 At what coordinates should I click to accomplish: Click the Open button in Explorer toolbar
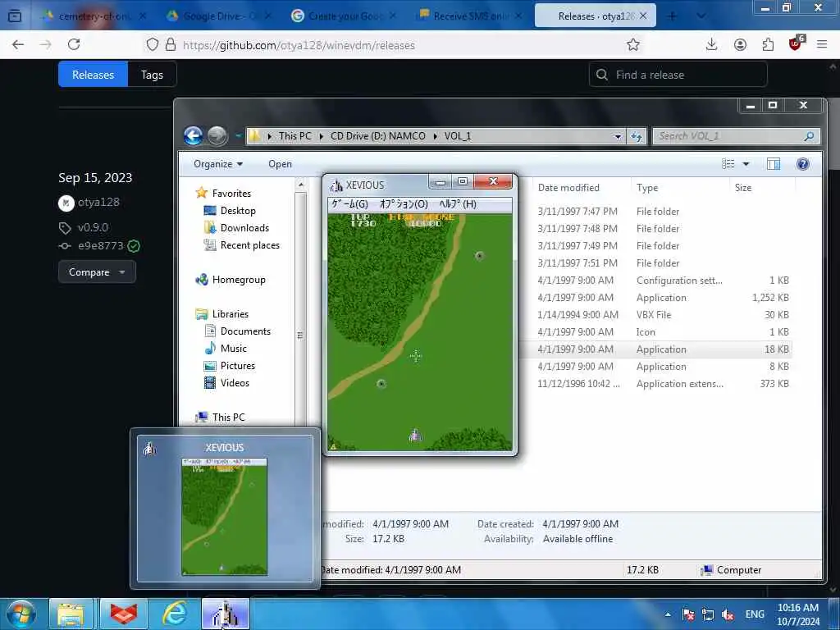281,164
